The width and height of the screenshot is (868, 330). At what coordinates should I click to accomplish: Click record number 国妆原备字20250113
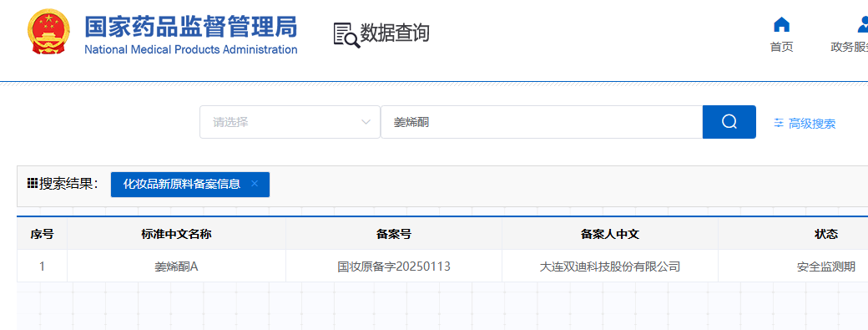tap(394, 267)
